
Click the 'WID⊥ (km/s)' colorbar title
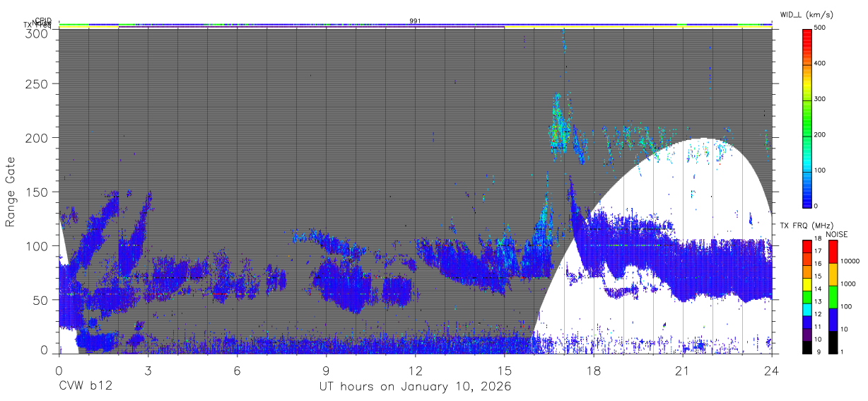point(808,14)
